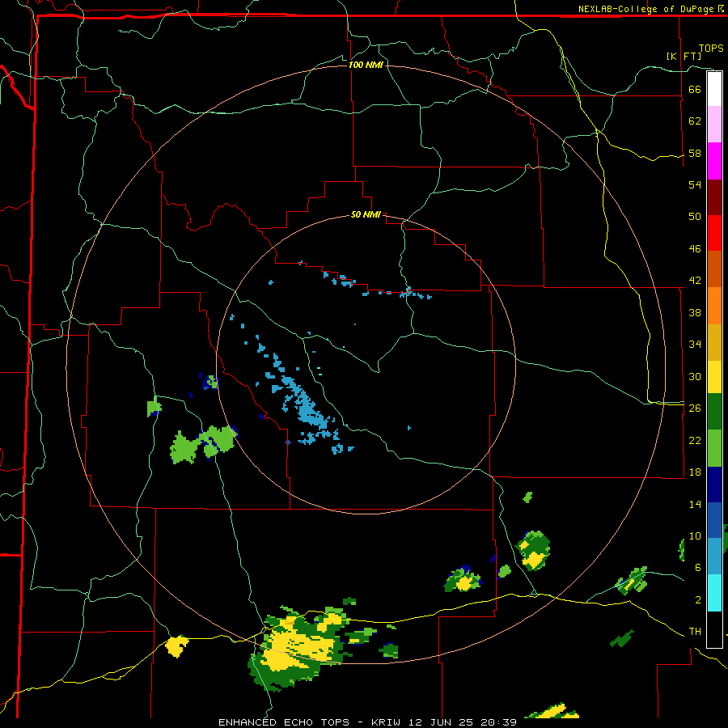Click the '18' legend value
This screenshot has width=728, height=728.
point(695,472)
